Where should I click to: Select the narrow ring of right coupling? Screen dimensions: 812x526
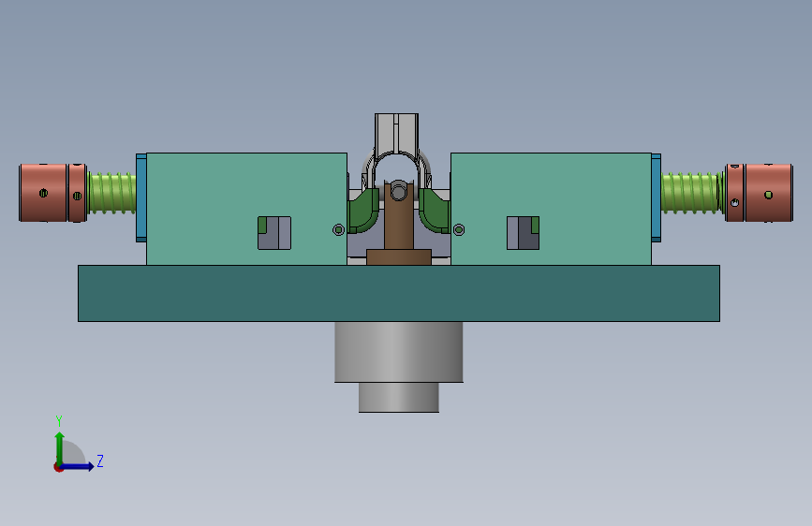[x=734, y=193]
